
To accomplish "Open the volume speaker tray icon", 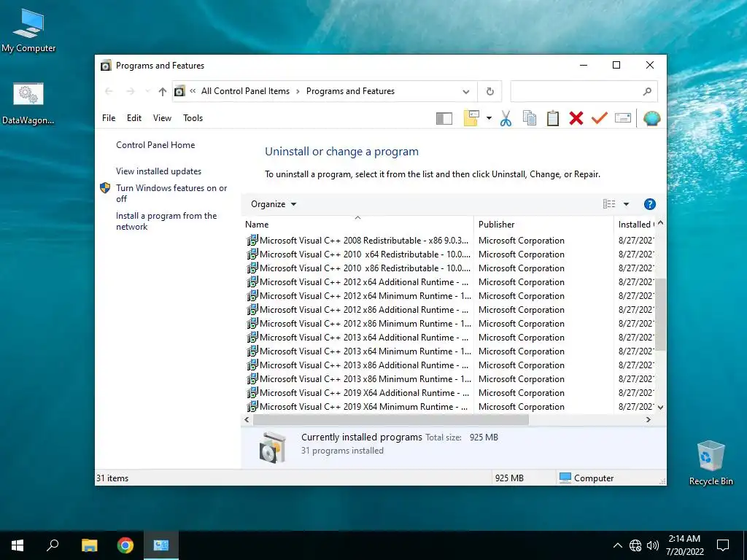I will pyautogui.click(x=653, y=545).
